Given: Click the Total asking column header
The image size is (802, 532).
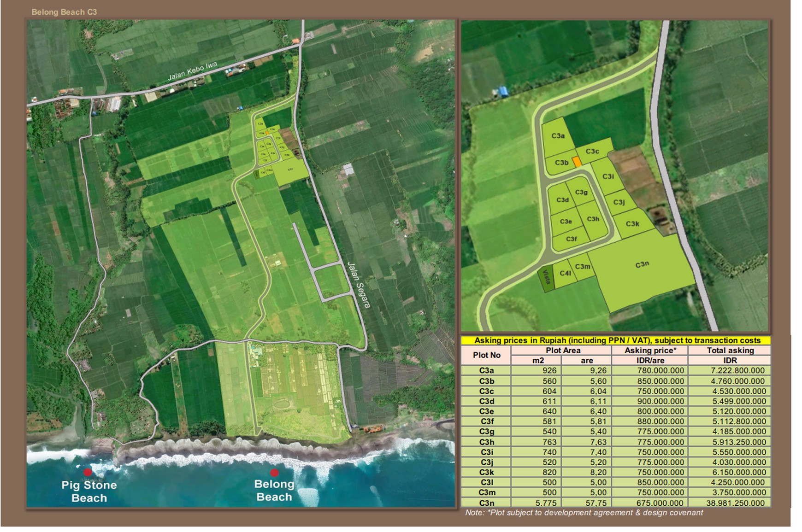Looking at the screenshot, I should (730, 350).
